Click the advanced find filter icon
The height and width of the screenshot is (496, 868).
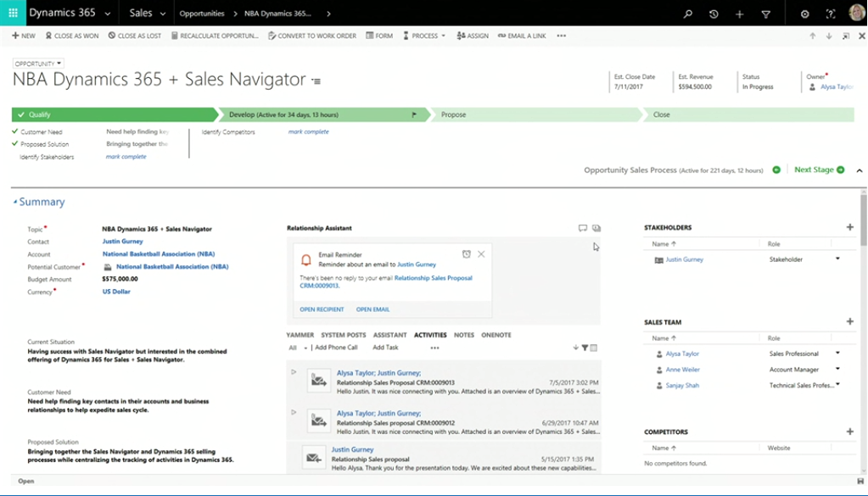point(766,14)
